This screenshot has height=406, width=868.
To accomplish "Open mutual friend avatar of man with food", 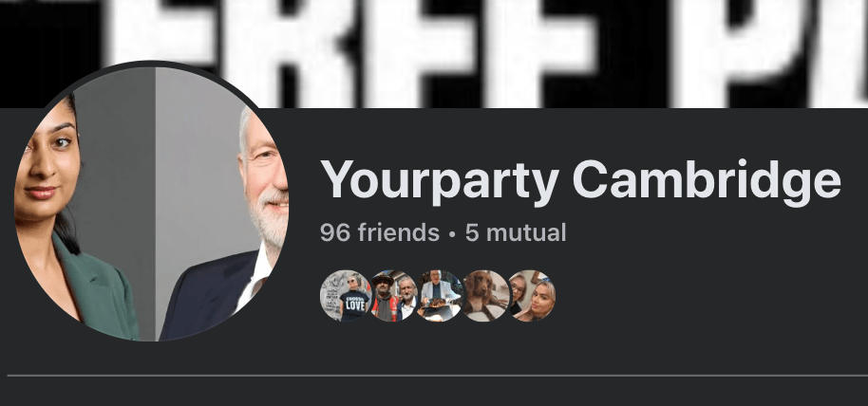I will pos(439,295).
